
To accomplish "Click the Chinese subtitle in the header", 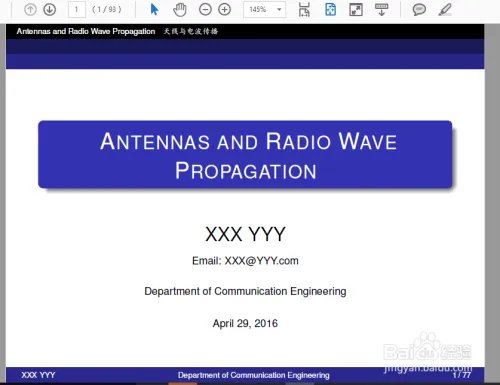I will (191, 31).
